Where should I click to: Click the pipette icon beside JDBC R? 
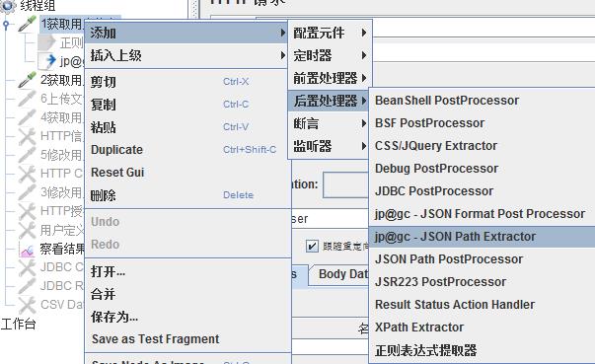coord(28,286)
